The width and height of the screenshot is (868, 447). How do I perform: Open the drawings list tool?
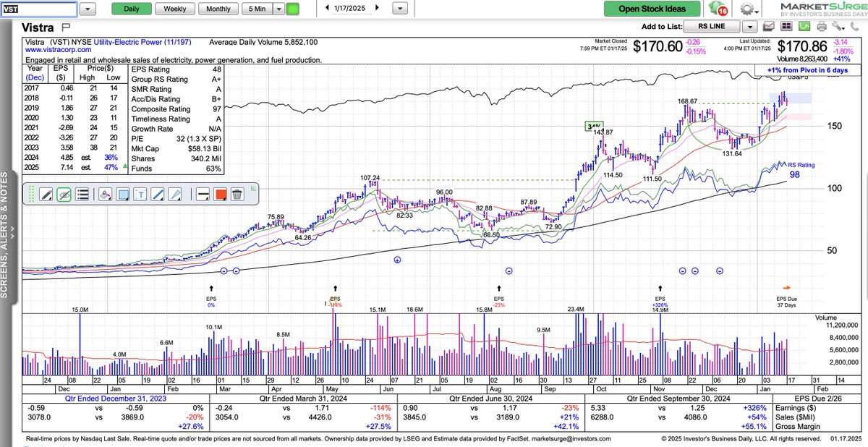[82, 194]
